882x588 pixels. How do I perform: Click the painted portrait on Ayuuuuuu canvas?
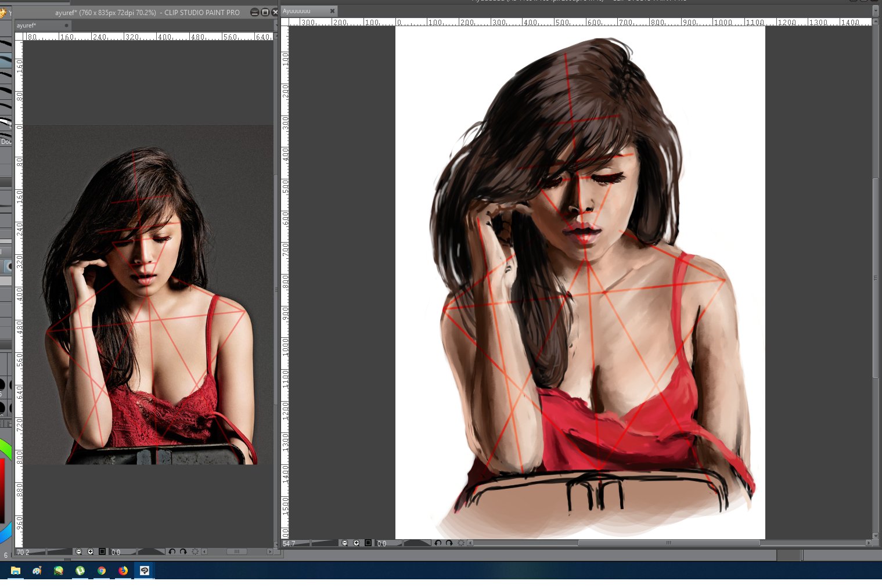pos(580,283)
